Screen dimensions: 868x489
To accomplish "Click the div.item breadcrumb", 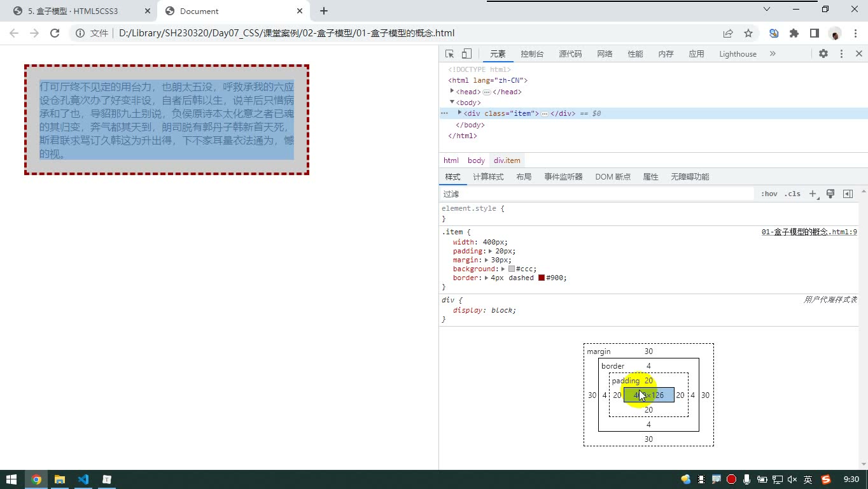I will [x=507, y=160].
